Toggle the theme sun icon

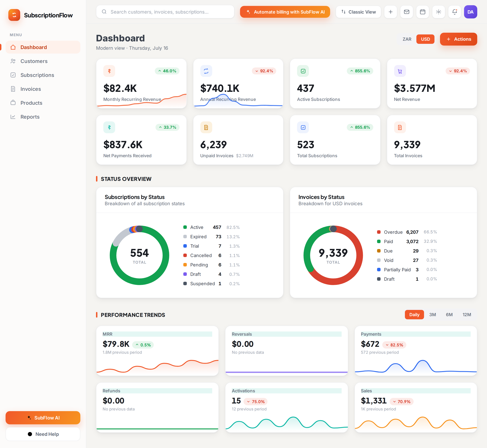[x=438, y=12]
